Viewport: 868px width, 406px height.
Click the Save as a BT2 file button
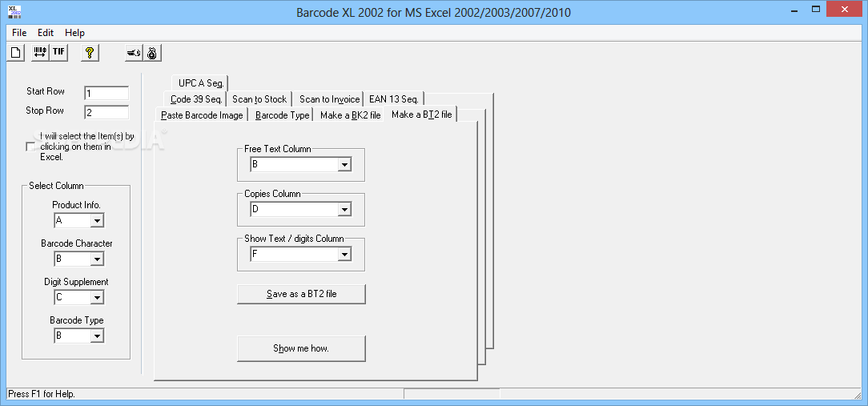(x=302, y=294)
